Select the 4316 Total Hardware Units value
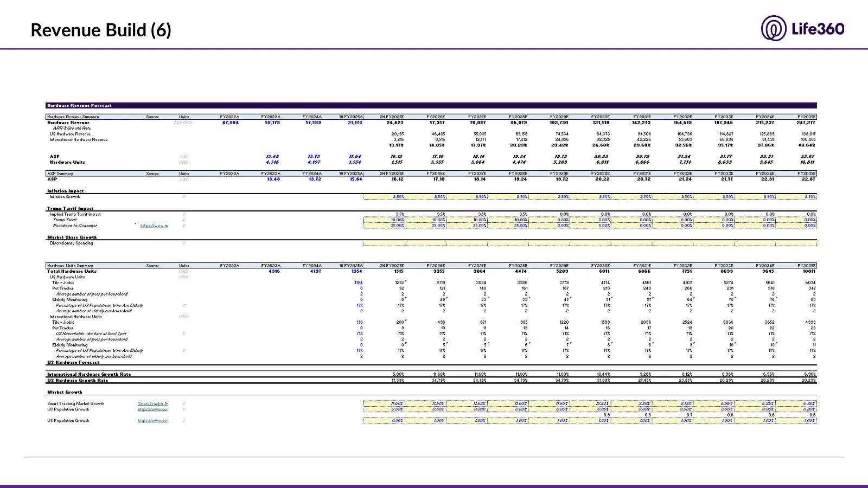868x488 pixels. [x=274, y=271]
